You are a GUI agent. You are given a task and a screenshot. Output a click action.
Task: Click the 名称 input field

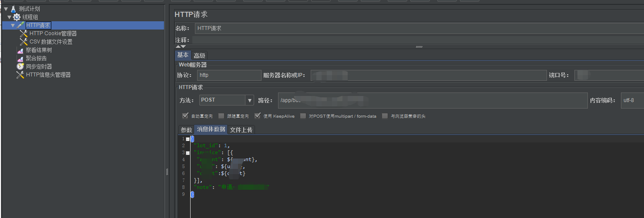(x=419, y=28)
